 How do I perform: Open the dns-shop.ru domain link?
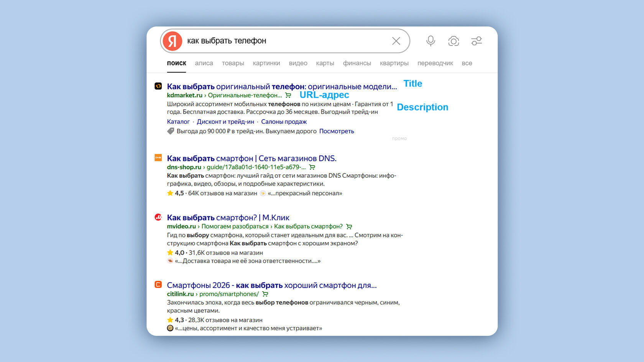pos(184,167)
